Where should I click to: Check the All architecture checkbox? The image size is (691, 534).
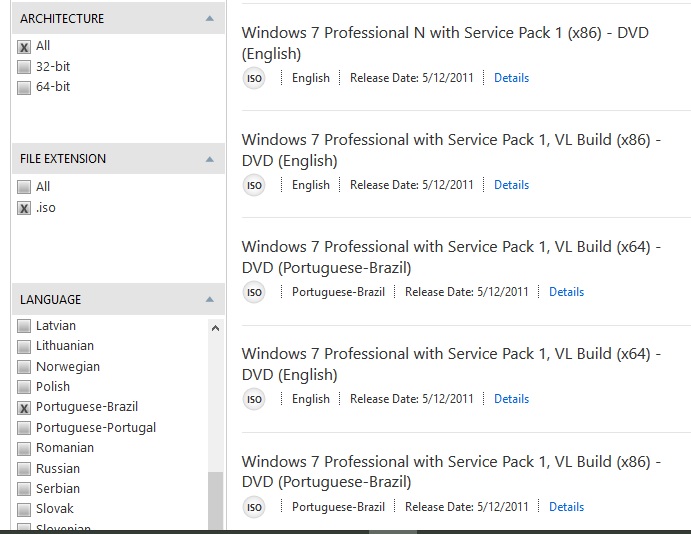point(24,47)
